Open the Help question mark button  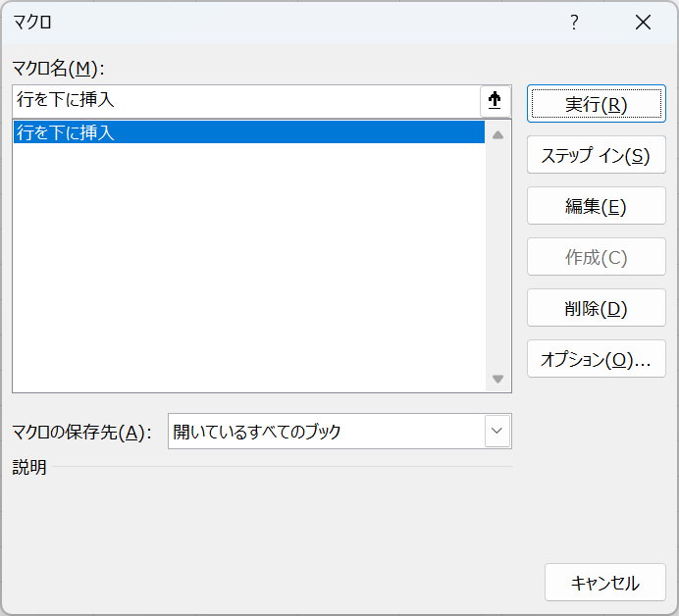[574, 22]
